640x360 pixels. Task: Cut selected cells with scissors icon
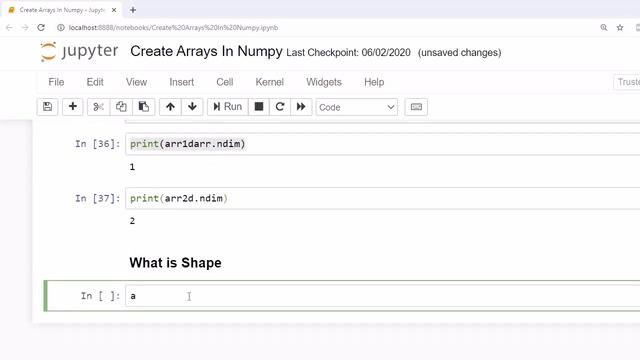click(98, 107)
